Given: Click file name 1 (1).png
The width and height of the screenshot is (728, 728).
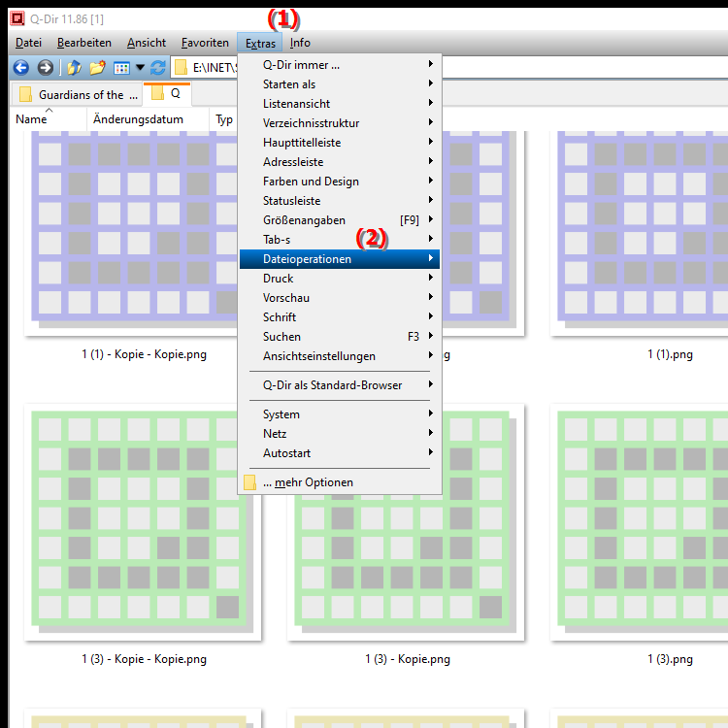Looking at the screenshot, I should pyautogui.click(x=670, y=354).
